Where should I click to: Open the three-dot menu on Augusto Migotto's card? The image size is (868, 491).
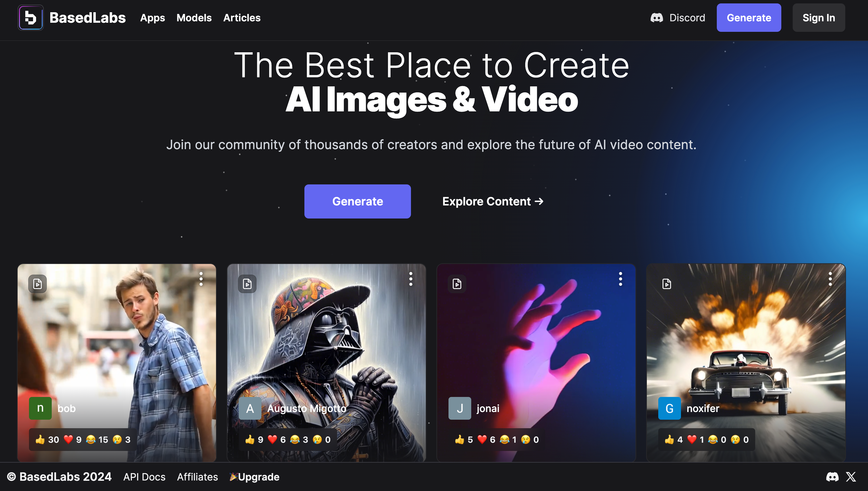click(x=411, y=279)
